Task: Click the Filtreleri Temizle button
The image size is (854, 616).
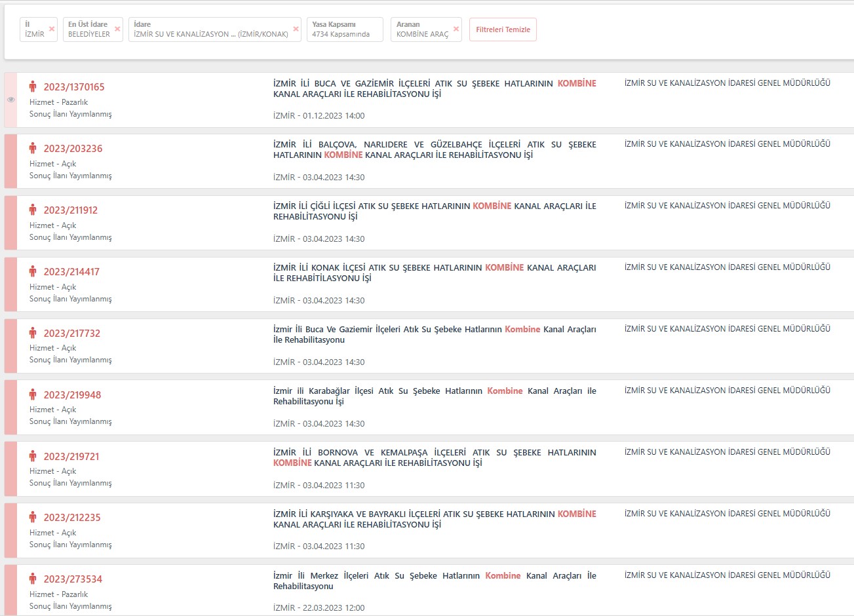Action: 503,29
